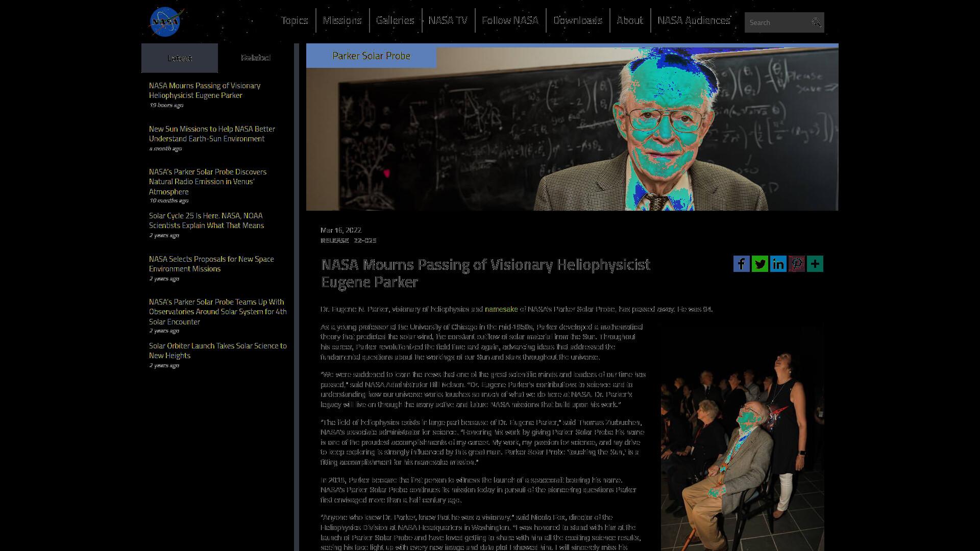This screenshot has width=980, height=551.
Task: Share article on LinkedIn
Action: point(778,264)
